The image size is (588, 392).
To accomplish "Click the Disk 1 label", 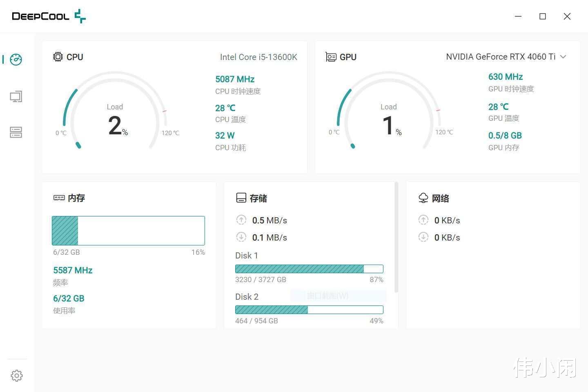I will pos(247,256).
